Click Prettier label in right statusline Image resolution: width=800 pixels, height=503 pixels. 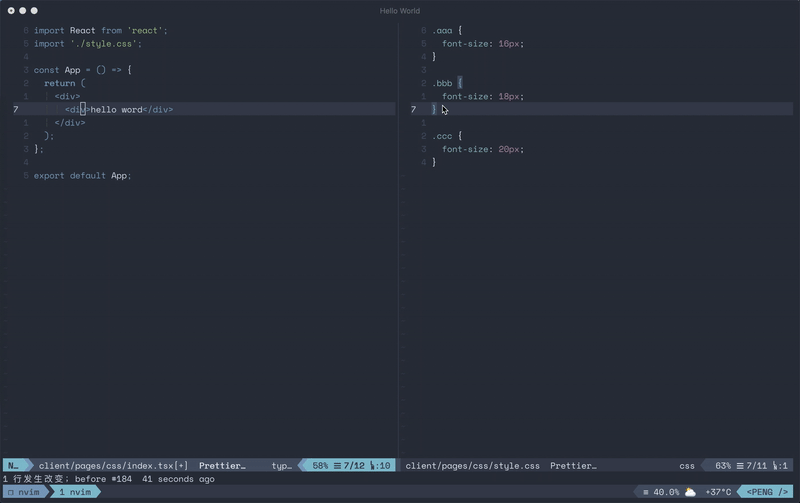[x=573, y=465]
